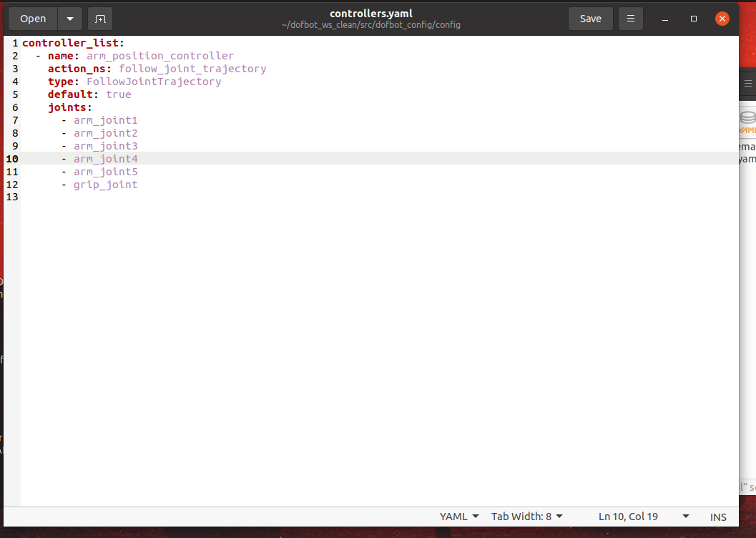Screen dimensions: 756x538
Task: Click the FollowJointTrajectory type value
Action: click(154, 82)
